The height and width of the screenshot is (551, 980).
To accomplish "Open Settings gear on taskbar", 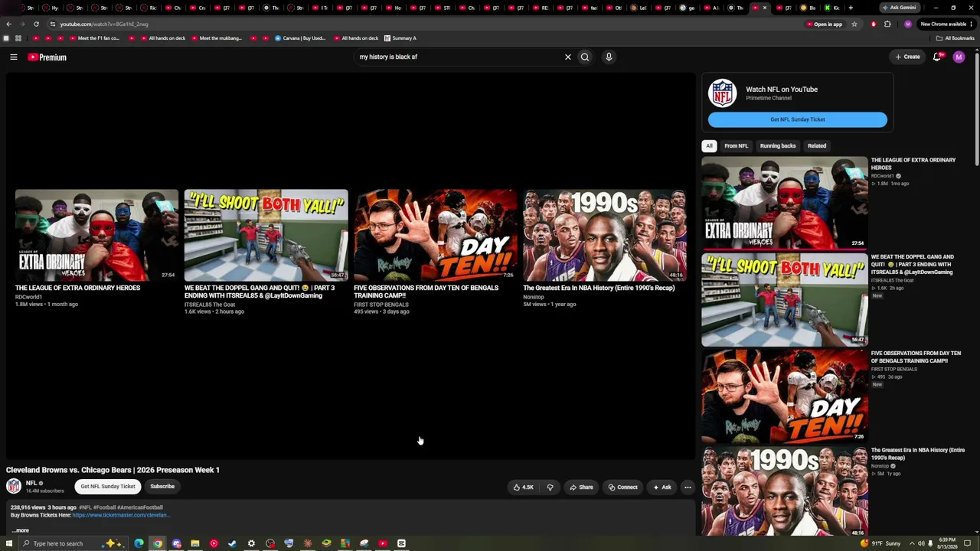I will click(251, 543).
